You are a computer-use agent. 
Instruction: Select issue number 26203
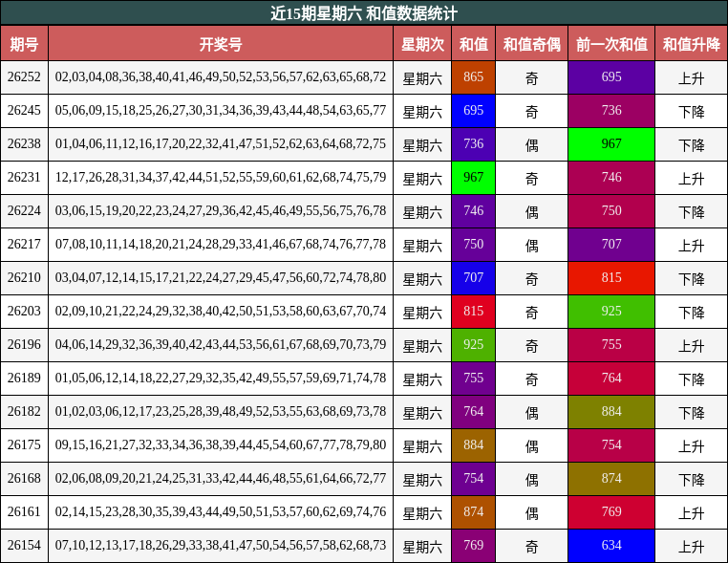pyautogui.click(x=24, y=311)
